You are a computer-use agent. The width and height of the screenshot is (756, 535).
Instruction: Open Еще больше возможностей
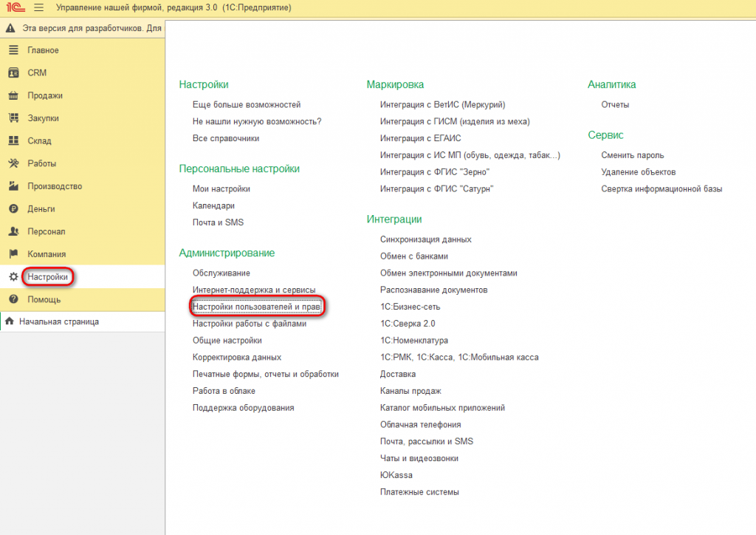point(247,105)
